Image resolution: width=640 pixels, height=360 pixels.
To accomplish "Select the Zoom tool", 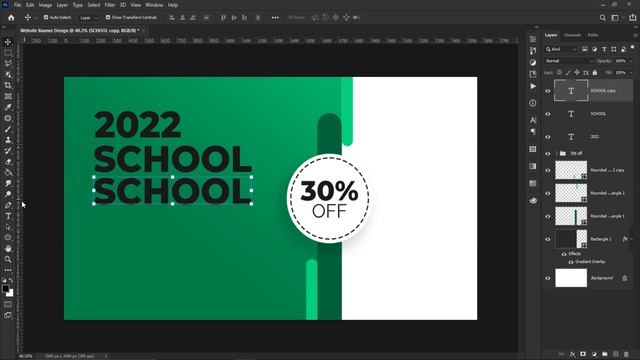I will click(x=8, y=259).
